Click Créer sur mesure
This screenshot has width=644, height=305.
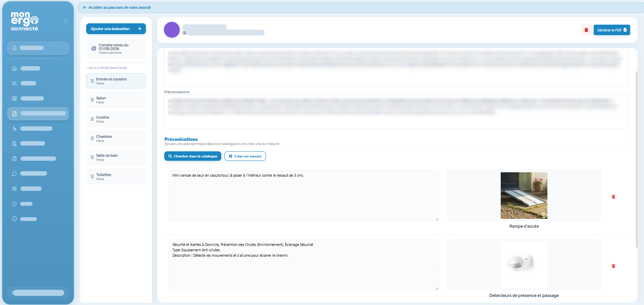click(x=245, y=156)
